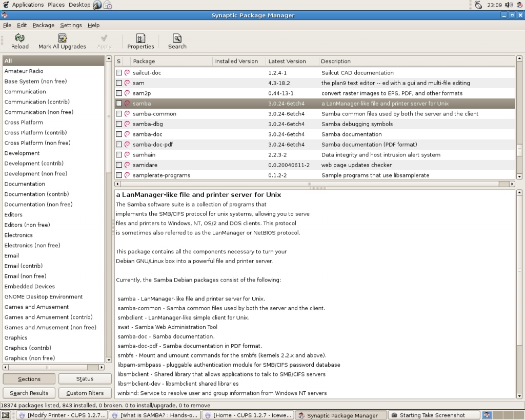Click the clock showing 23:09

click(494, 5)
